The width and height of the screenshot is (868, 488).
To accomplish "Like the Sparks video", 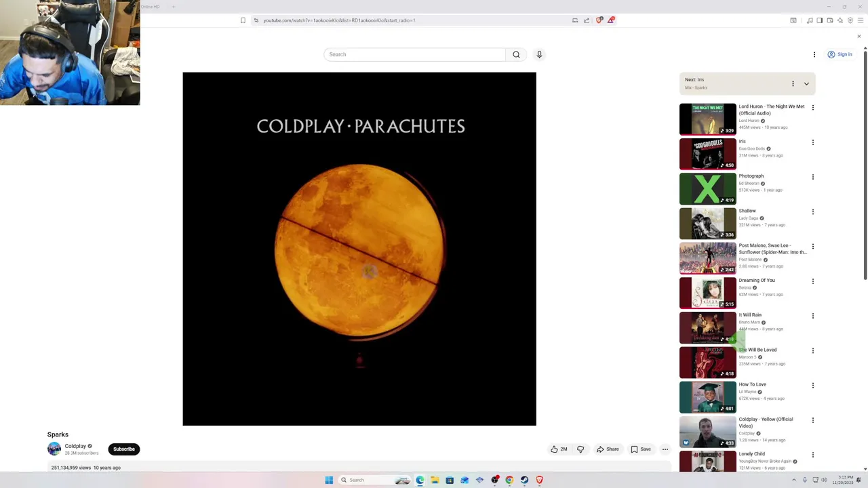I will 559,449.
